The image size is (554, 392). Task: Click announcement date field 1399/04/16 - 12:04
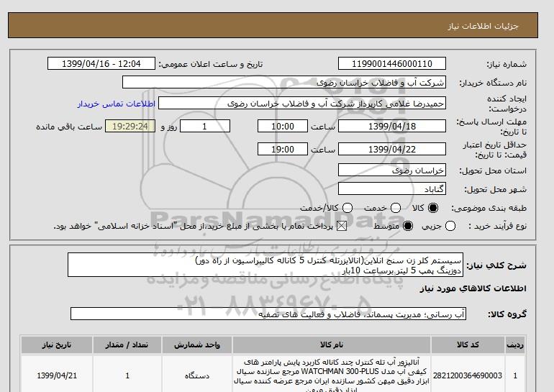click(101, 63)
